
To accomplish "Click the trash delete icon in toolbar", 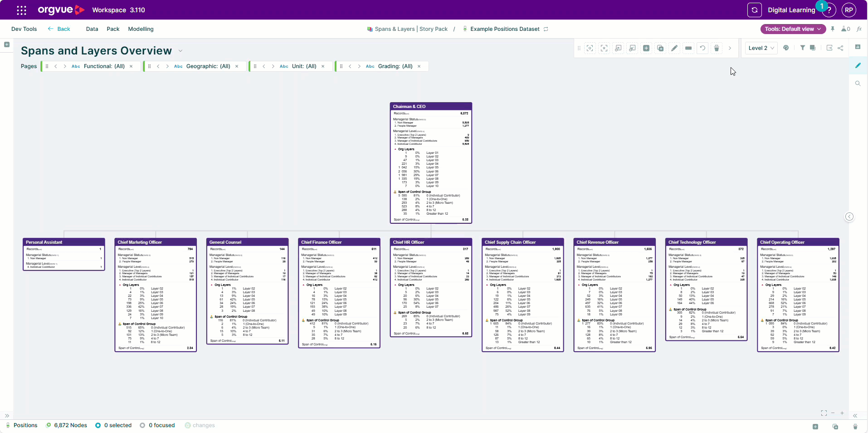I will pos(717,48).
